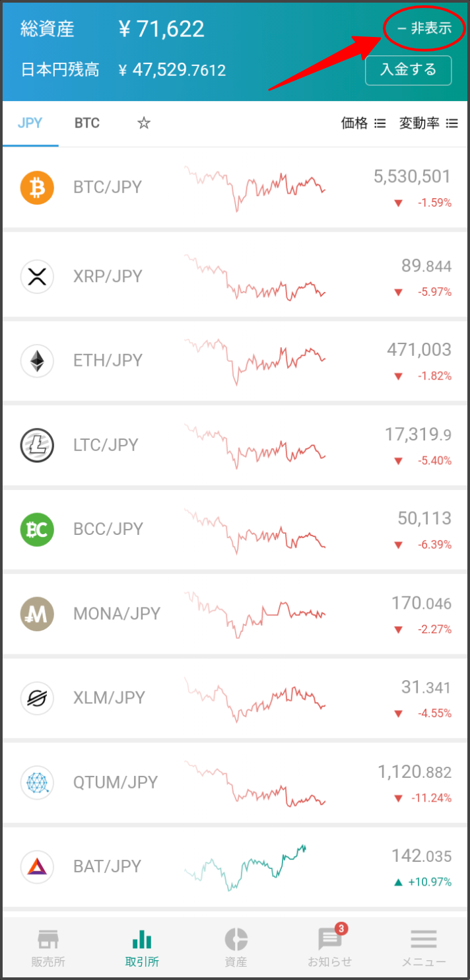Tap the green BCC coin icon

point(37,530)
